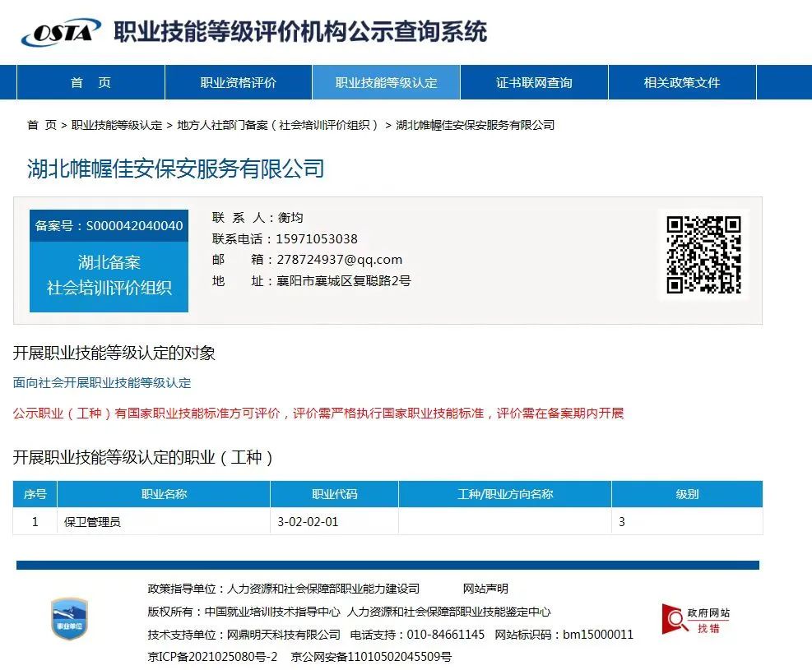Open the 京ICP备2021025080号-2 link
Image resolution: width=812 pixels, height=670 pixels.
click(x=212, y=657)
